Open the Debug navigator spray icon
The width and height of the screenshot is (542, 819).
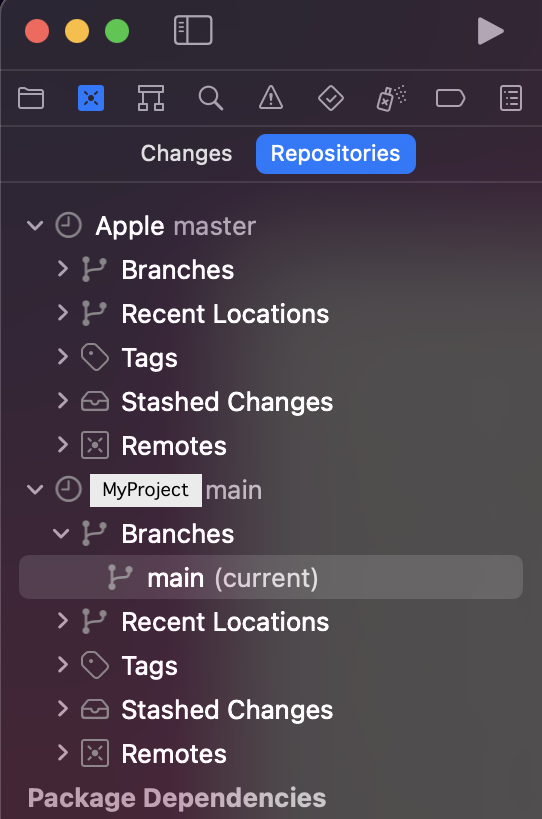pyautogui.click(x=391, y=98)
